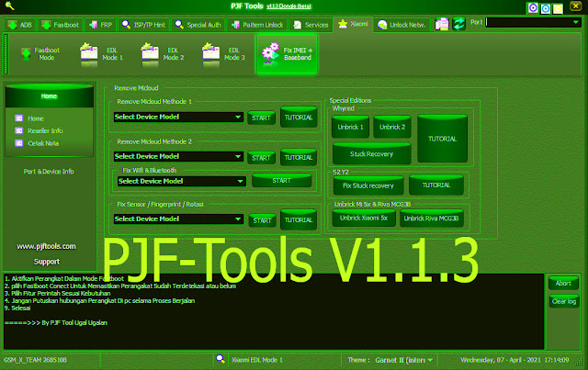
Task: Click the vertical progress bar at left of toolbar
Action: (6, 54)
